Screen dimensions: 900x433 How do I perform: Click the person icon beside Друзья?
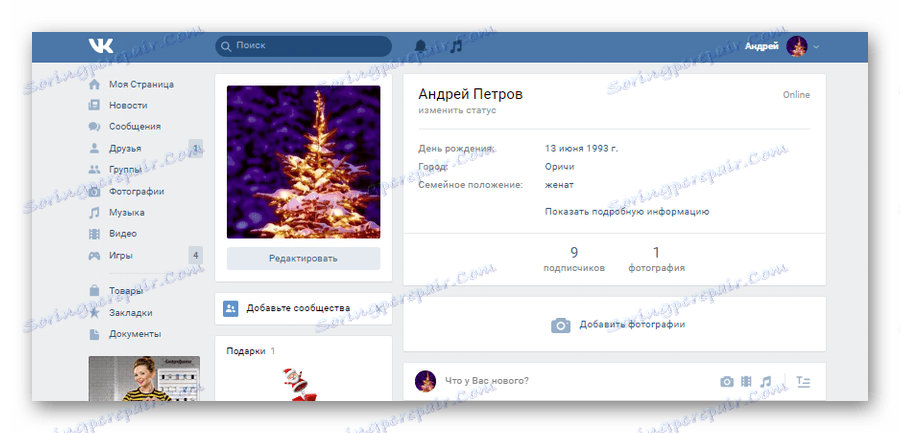point(95,148)
